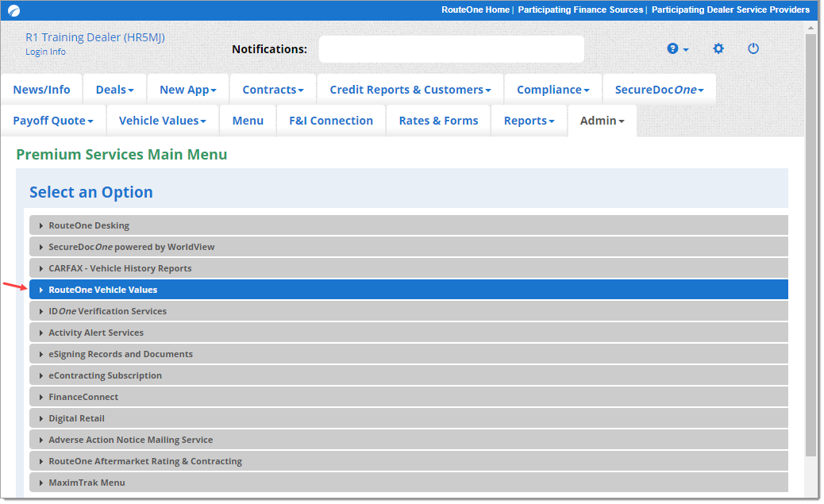The width and height of the screenshot is (824, 504).
Task: Open Participating Finance Sources link
Action: pos(580,10)
